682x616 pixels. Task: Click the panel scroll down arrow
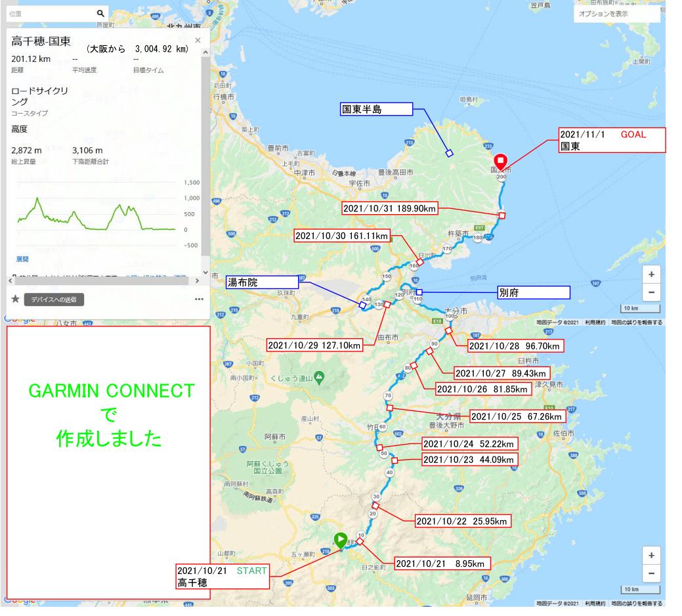(205, 273)
